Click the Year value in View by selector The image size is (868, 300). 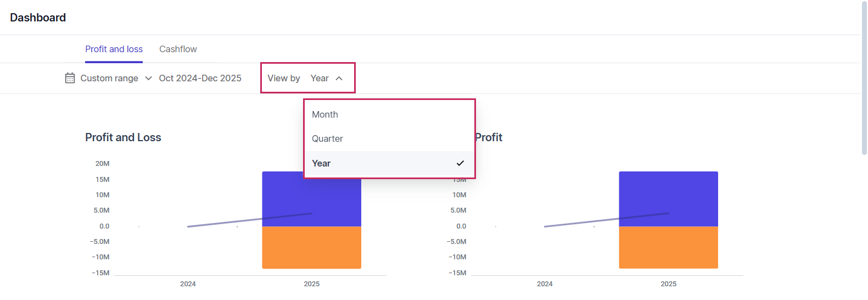pos(320,78)
